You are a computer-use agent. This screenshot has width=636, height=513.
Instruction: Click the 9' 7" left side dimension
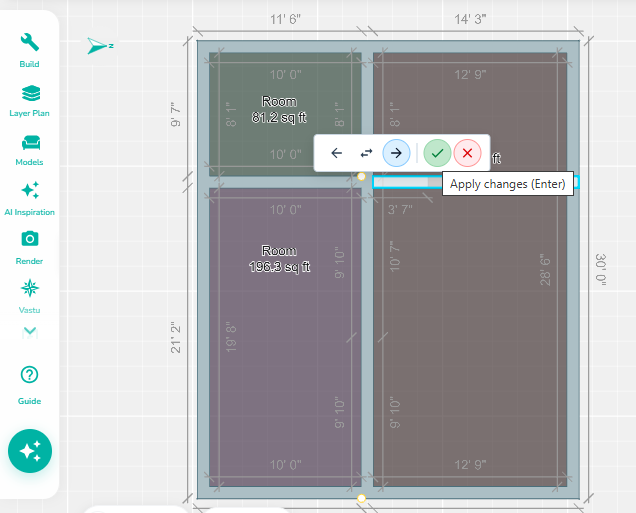(176, 114)
